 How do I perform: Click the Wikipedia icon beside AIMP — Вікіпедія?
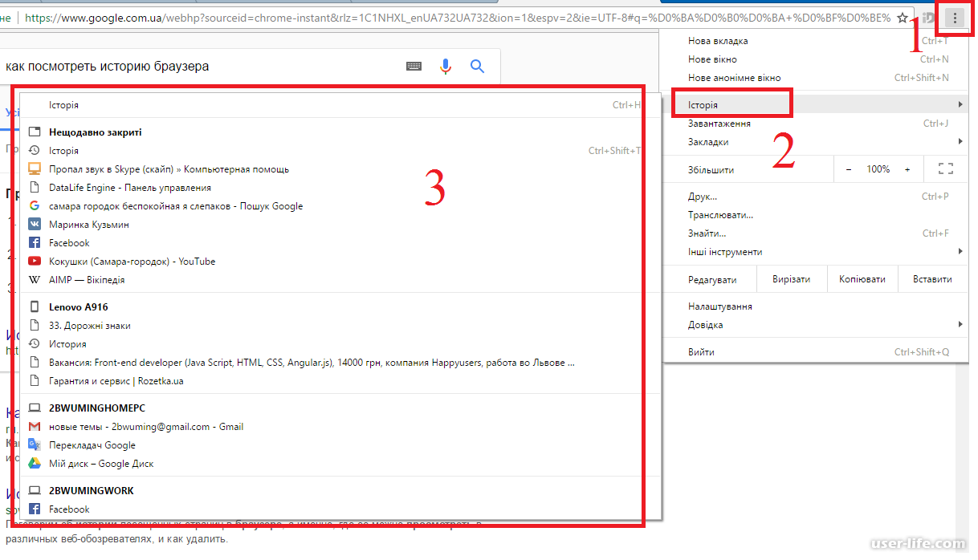coord(35,280)
